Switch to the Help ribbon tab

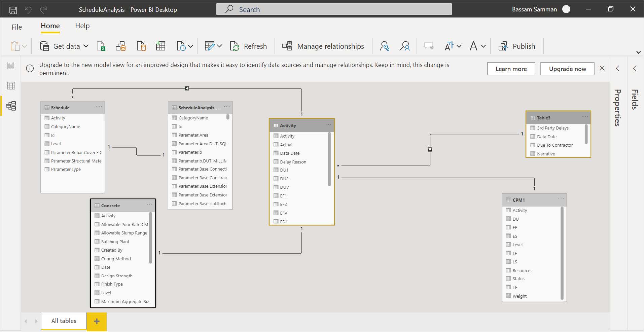point(82,26)
